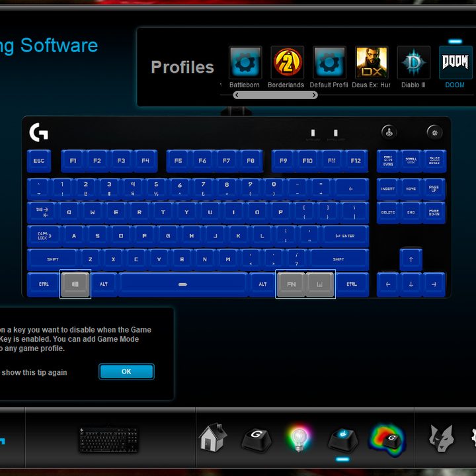Click the right ALT key
Viewport: 476px width, 476px height.
point(262,284)
